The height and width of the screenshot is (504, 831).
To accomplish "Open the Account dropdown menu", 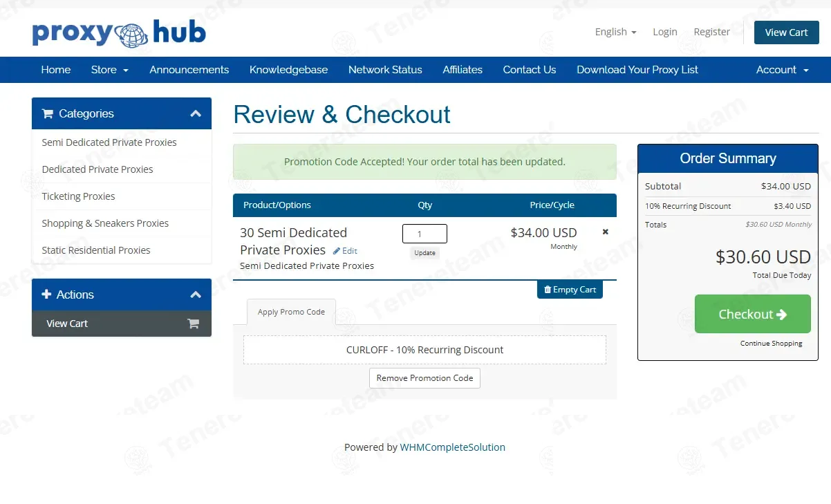I will pyautogui.click(x=782, y=70).
